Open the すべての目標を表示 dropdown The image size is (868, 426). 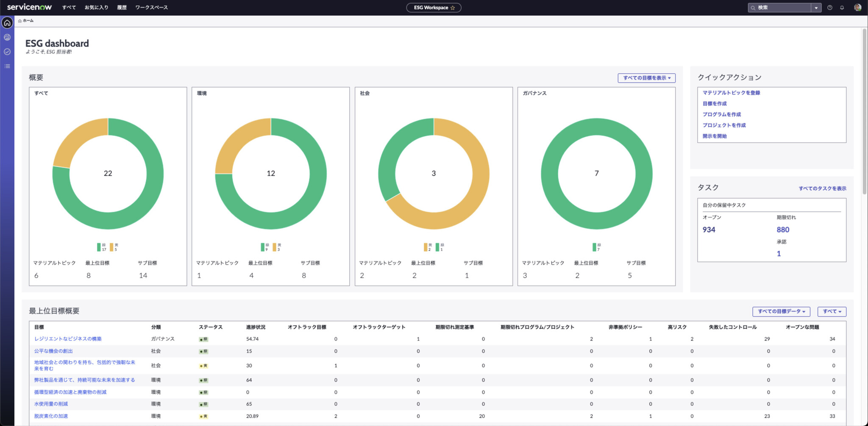click(646, 78)
